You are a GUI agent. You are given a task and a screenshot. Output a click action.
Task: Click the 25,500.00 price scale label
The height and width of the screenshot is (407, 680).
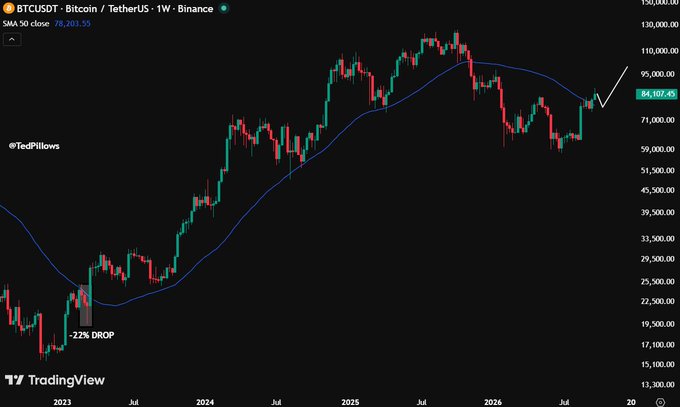[659, 282]
